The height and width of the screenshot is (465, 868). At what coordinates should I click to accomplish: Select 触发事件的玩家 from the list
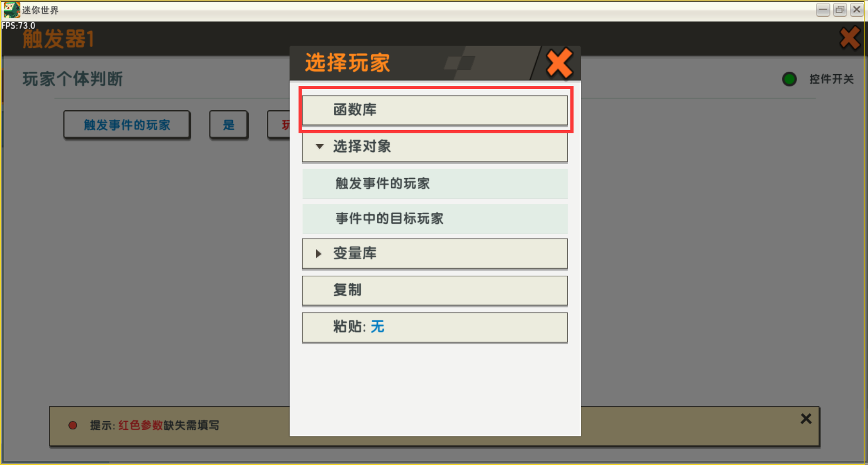[435, 183]
